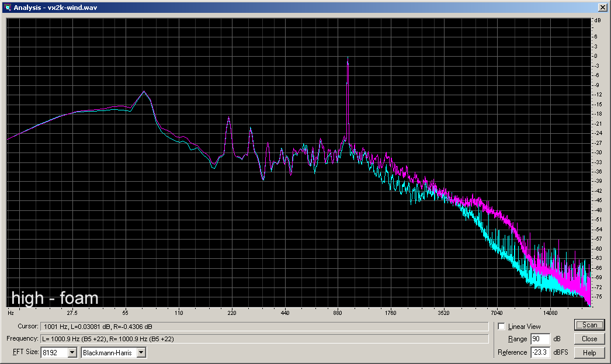Click the 7040 Hz axis label
The height and width of the screenshot is (364, 611).
[497, 313]
